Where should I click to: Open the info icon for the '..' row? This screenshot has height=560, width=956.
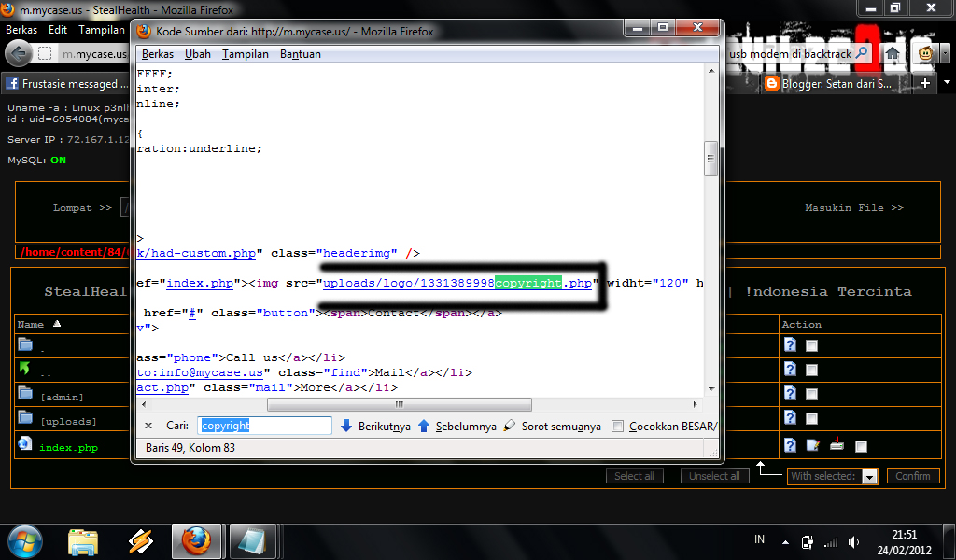click(790, 369)
